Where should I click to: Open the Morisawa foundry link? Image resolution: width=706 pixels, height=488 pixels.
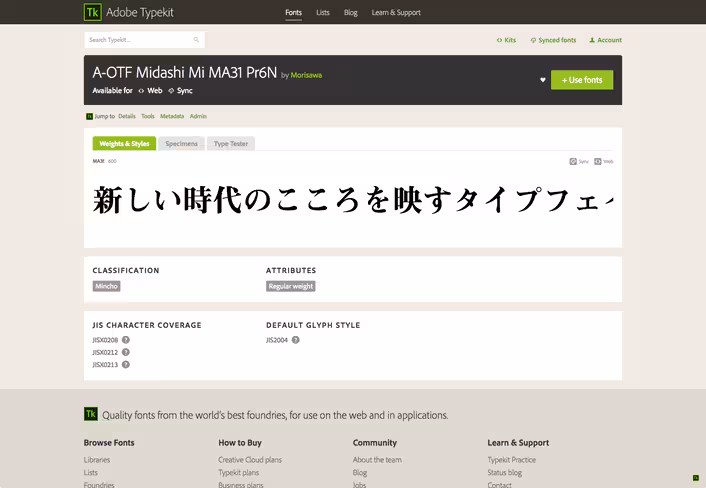click(x=306, y=75)
